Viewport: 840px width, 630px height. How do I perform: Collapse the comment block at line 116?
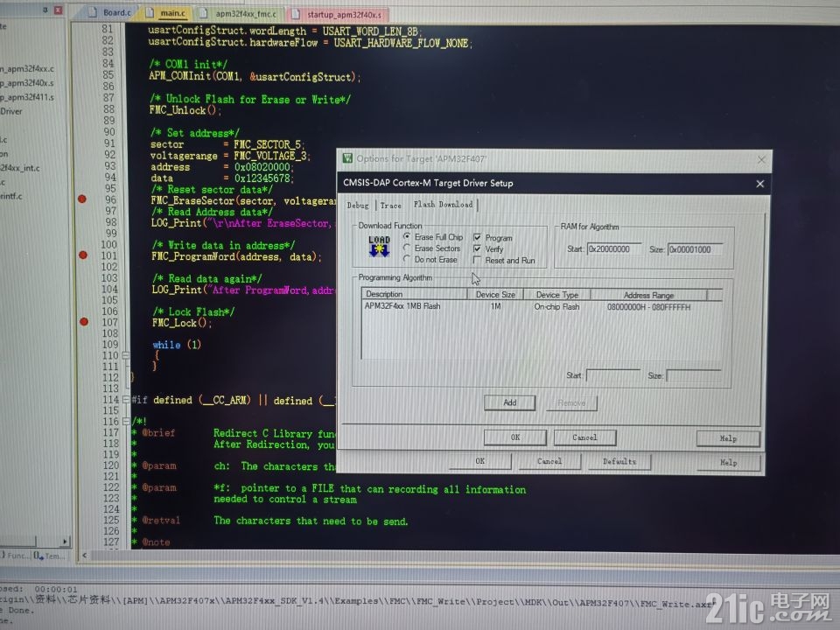tap(126, 421)
